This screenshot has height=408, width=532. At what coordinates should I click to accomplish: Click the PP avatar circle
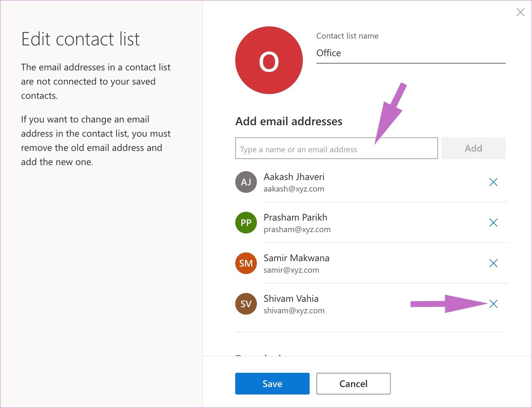[246, 223]
